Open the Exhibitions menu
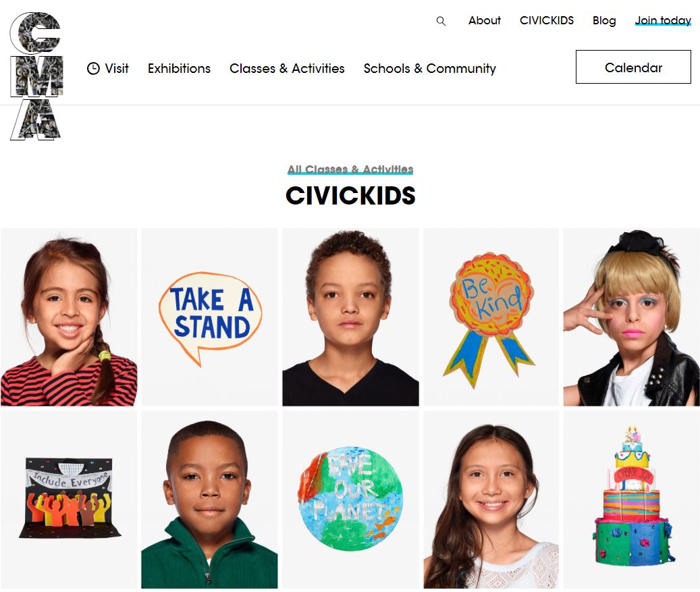Screen dimensions: 700x592 [179, 68]
